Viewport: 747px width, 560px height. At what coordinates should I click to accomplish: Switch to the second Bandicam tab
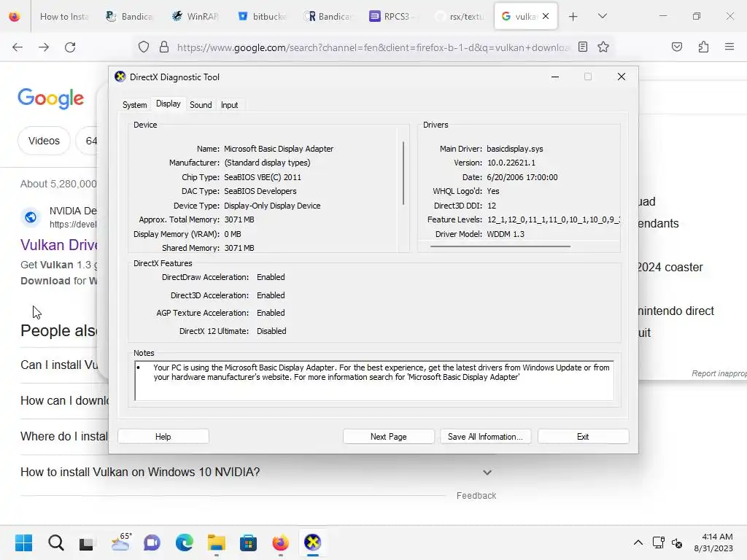pos(327,17)
